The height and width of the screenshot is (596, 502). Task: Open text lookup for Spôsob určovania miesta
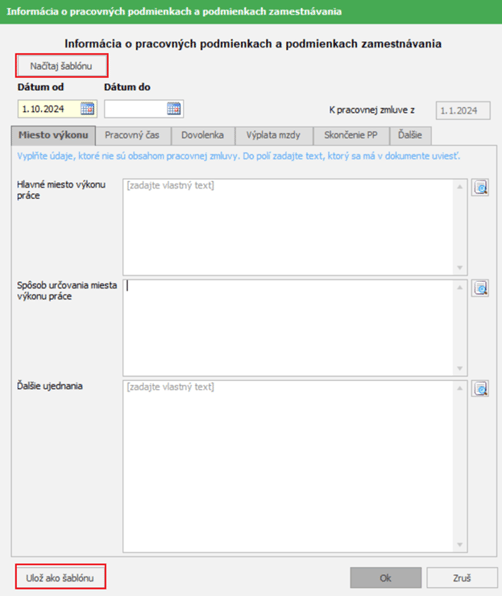point(480,288)
